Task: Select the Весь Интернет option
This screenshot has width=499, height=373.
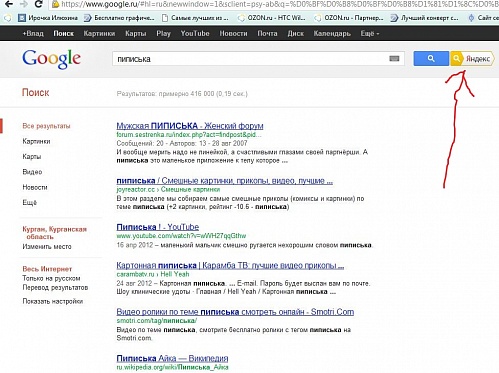Action: coord(47,269)
